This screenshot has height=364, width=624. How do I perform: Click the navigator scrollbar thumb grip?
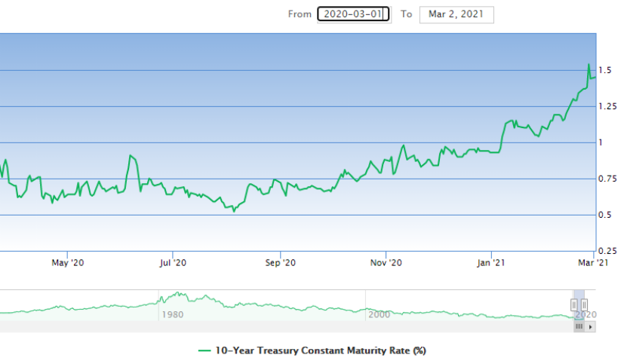click(579, 327)
